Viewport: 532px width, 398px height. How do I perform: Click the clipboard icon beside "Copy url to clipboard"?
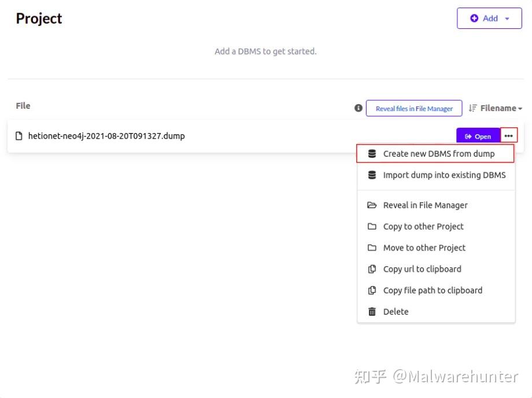click(x=371, y=268)
